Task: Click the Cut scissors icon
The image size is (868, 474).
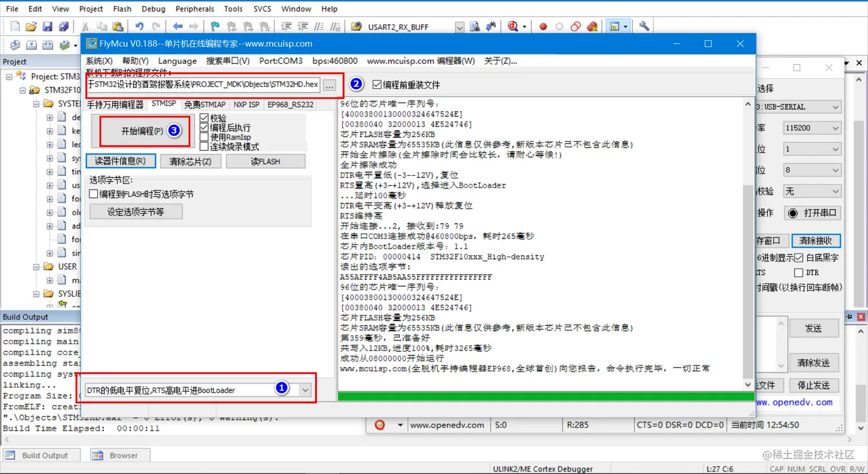Action: (x=85, y=26)
